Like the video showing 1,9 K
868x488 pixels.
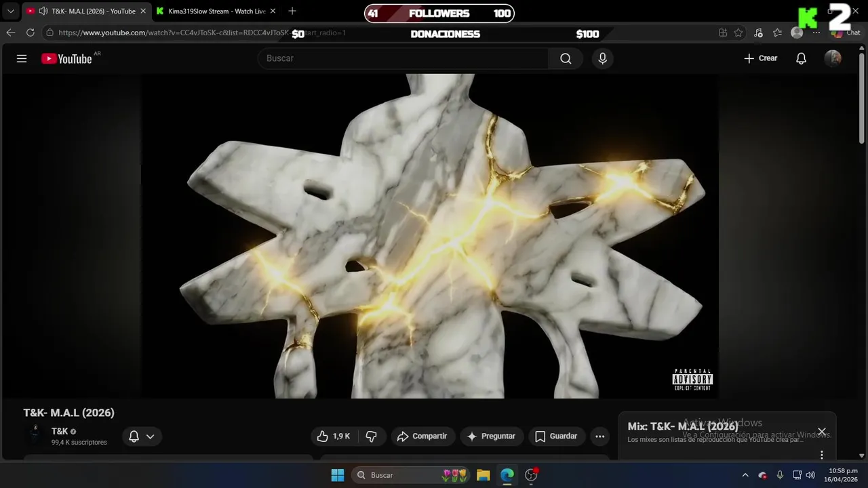tap(334, 436)
